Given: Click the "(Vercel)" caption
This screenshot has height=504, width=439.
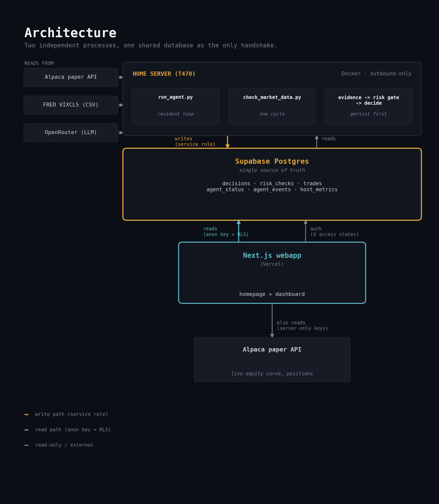Looking at the screenshot, I should click(272, 264).
